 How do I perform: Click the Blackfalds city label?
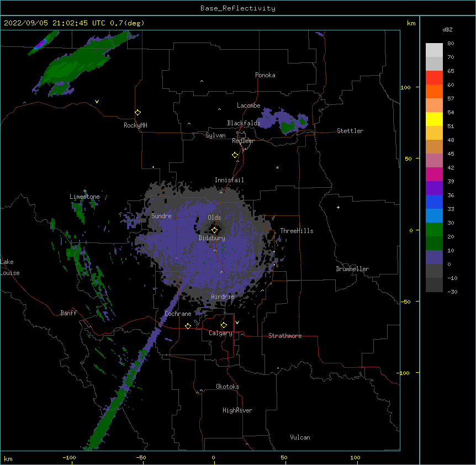(x=244, y=123)
